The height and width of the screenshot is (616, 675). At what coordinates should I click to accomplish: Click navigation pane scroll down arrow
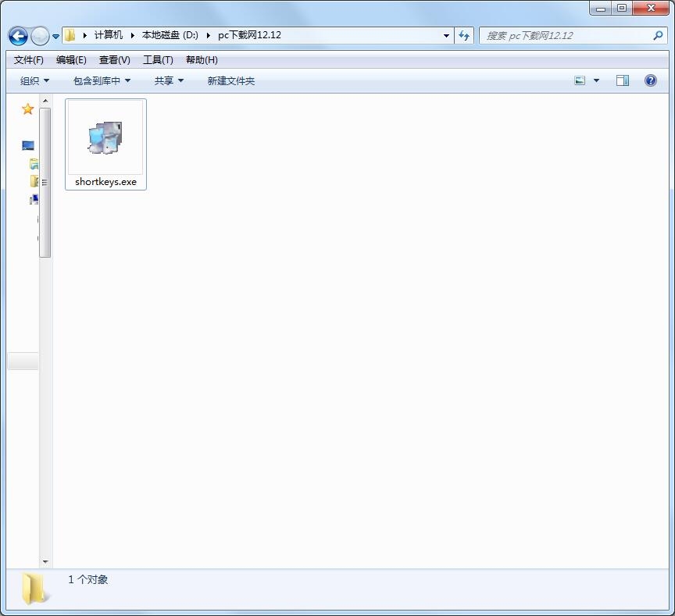(45, 561)
